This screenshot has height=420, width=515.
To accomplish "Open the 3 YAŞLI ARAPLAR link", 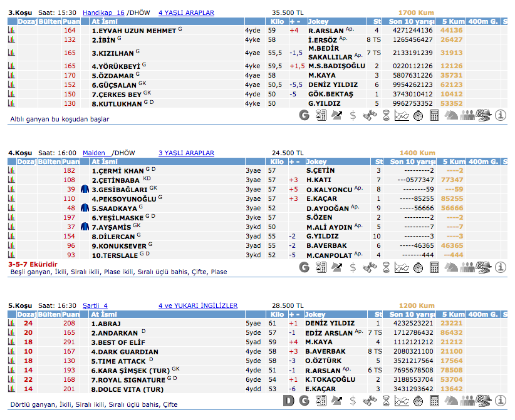I will click(186, 153).
